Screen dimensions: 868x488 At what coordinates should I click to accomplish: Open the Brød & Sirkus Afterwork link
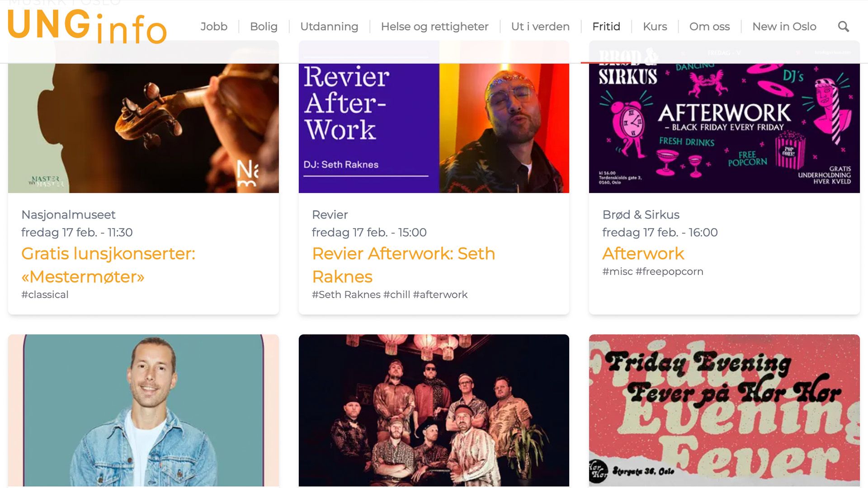(x=643, y=253)
